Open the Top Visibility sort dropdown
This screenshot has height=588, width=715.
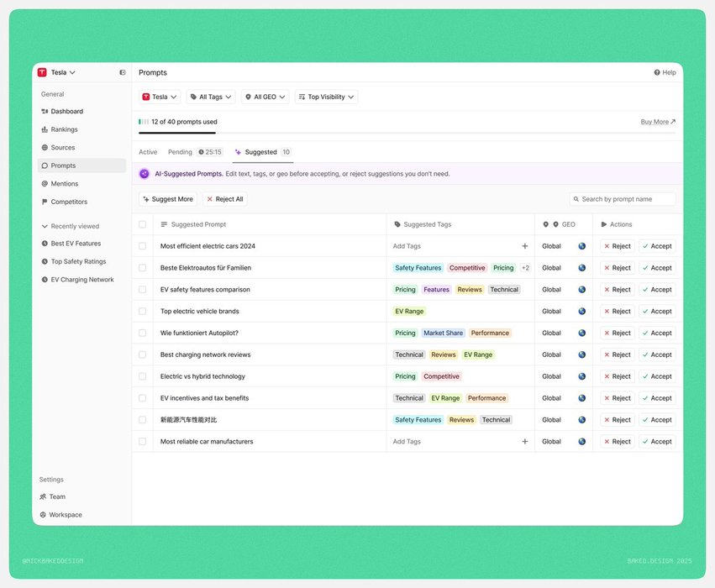pyautogui.click(x=326, y=97)
